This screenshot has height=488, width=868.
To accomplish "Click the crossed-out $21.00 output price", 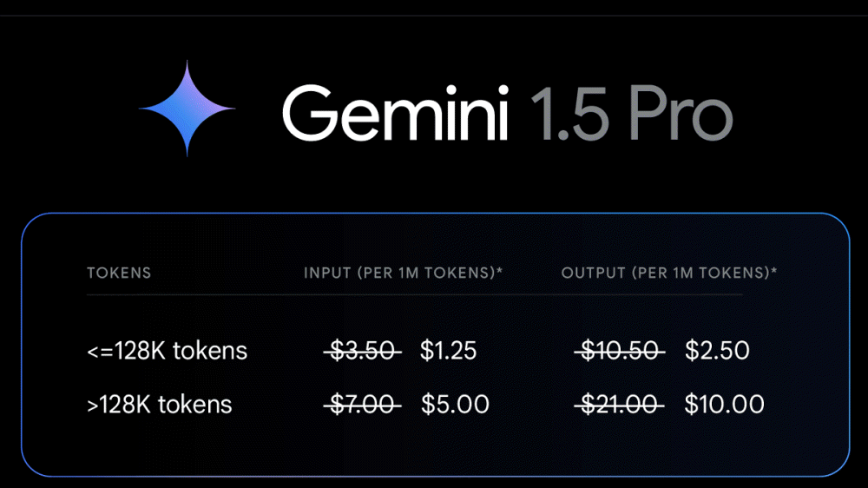I will pyautogui.click(x=620, y=404).
